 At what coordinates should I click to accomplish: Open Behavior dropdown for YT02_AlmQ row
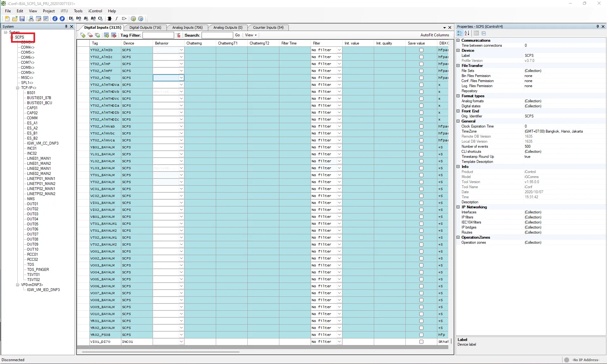pos(181,78)
